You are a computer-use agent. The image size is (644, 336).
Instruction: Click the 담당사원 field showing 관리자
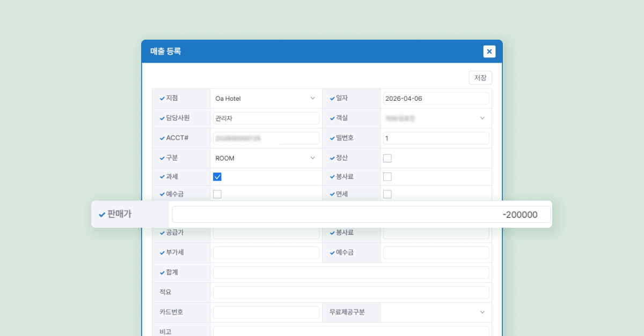(266, 118)
